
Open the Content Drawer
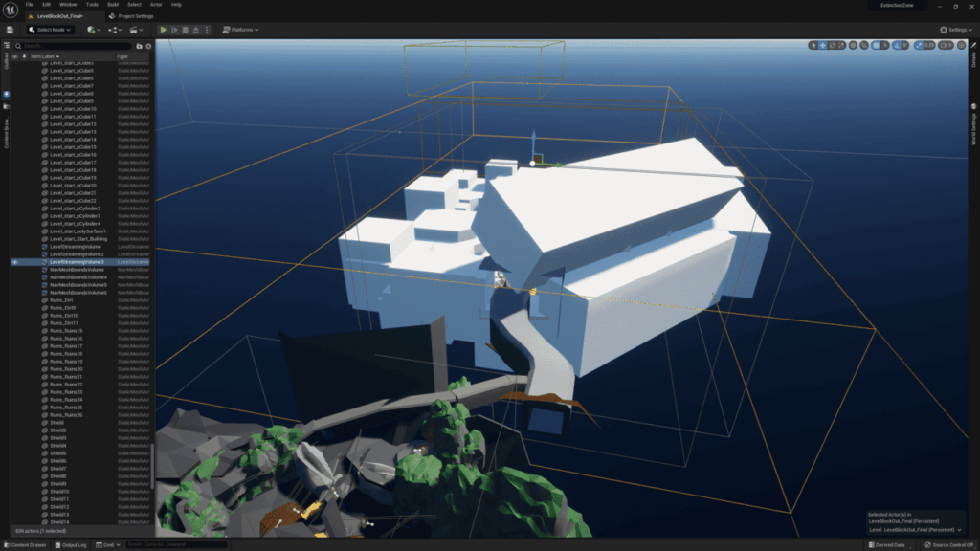click(x=26, y=545)
